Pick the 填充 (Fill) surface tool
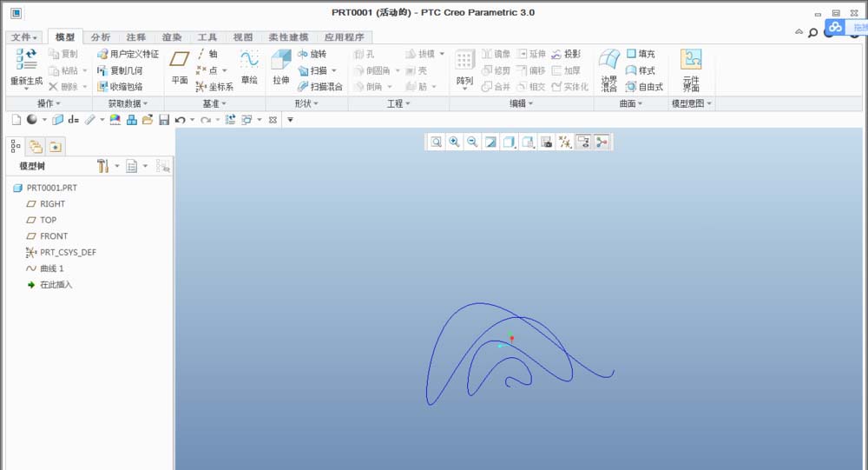Screen dimensions: 868x470 coord(641,54)
